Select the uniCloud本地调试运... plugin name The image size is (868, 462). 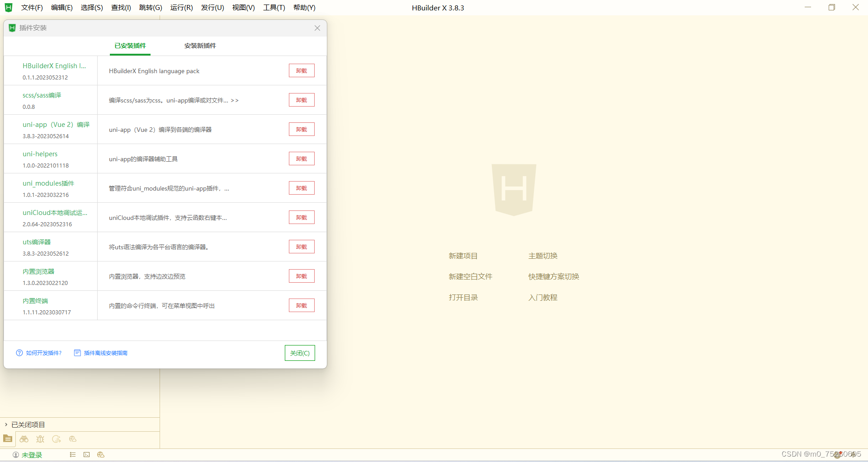click(55, 213)
